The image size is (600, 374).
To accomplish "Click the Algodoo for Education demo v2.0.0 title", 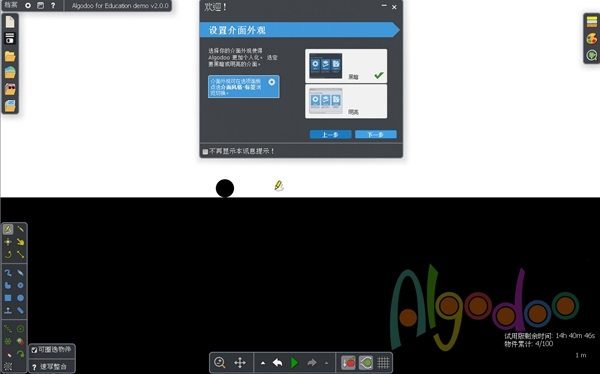I will tap(120, 5).
